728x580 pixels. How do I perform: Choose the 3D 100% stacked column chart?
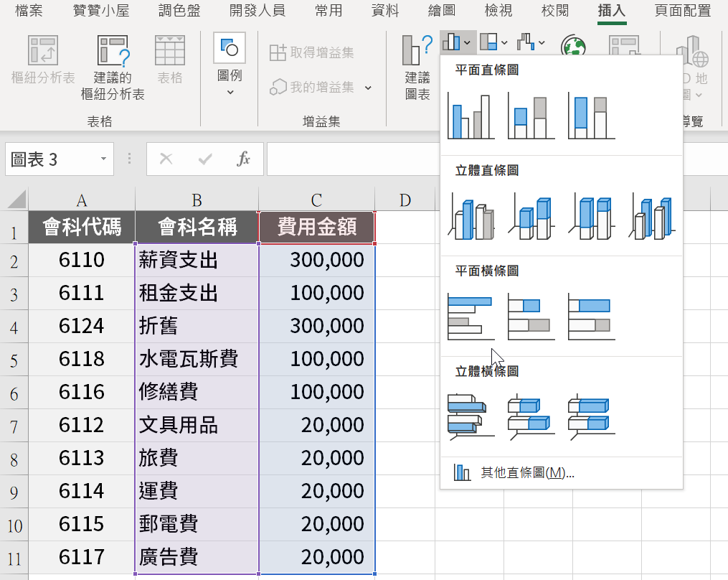[592, 217]
